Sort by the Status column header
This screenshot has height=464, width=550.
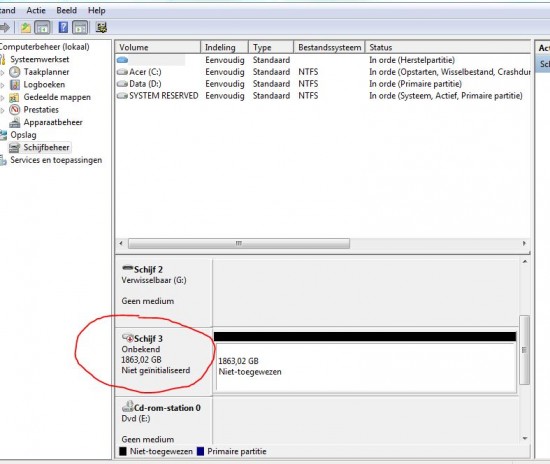(448, 47)
